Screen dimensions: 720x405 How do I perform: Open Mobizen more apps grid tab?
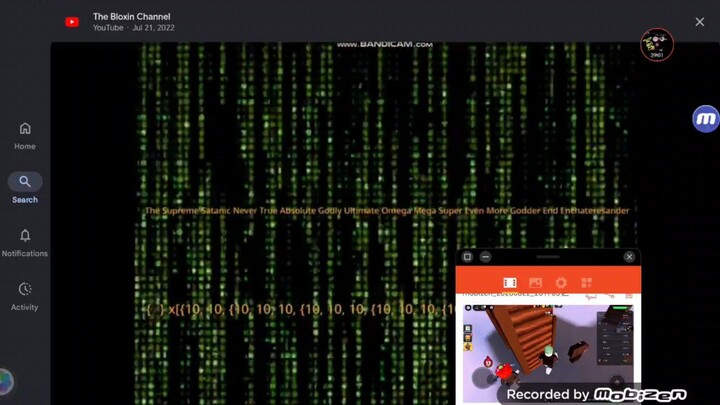tap(586, 282)
